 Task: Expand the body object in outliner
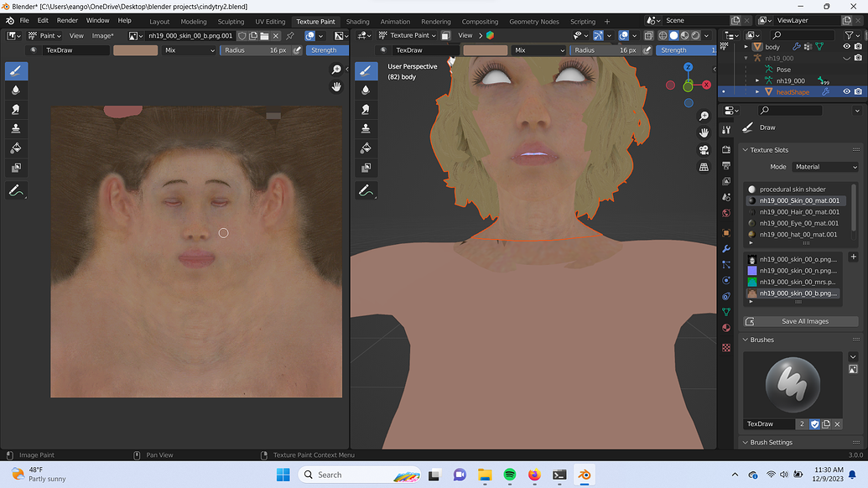746,46
